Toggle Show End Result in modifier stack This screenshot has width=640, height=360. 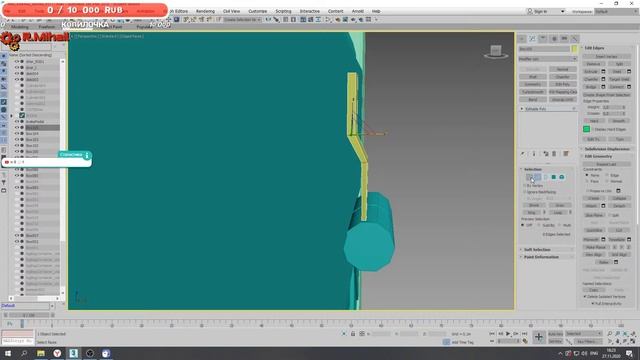(534, 154)
